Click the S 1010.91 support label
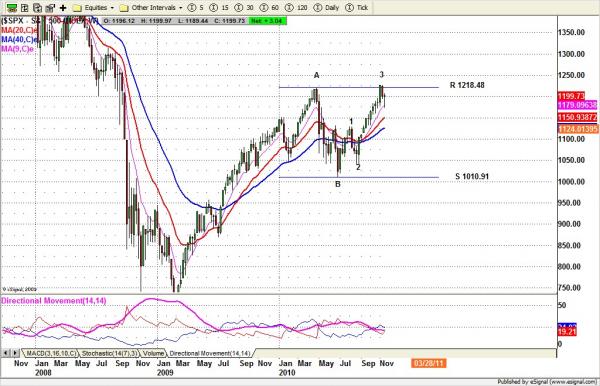Screen dimensions: 600x386 coord(472,176)
